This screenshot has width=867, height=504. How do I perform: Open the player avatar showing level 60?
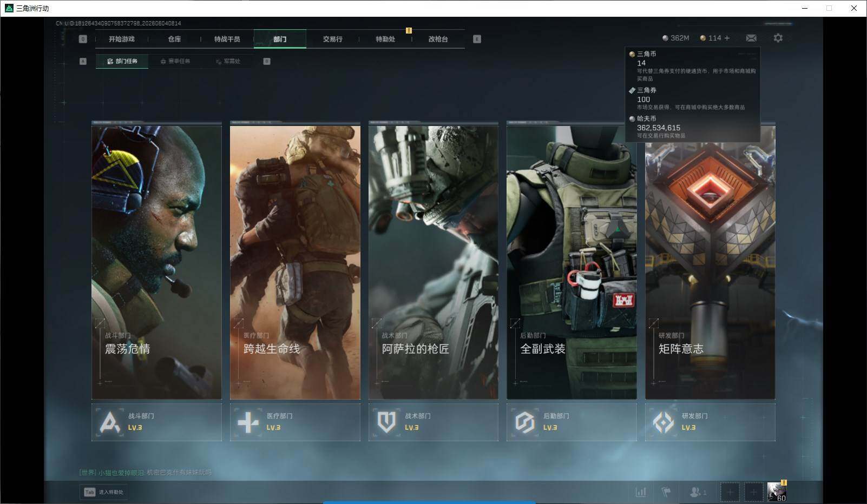(777, 492)
